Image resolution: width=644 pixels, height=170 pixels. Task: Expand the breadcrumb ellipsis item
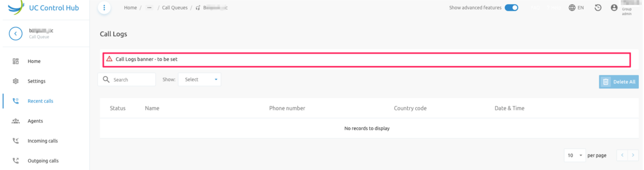coord(149,8)
